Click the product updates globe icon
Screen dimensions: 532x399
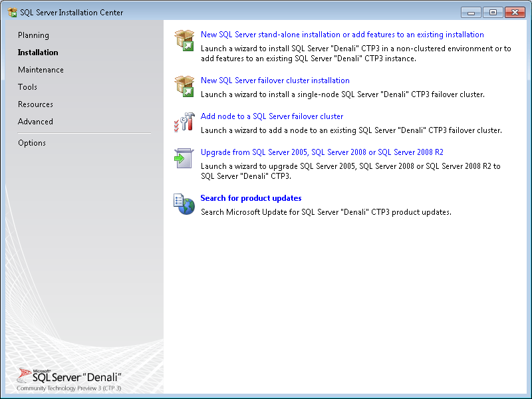coord(184,204)
